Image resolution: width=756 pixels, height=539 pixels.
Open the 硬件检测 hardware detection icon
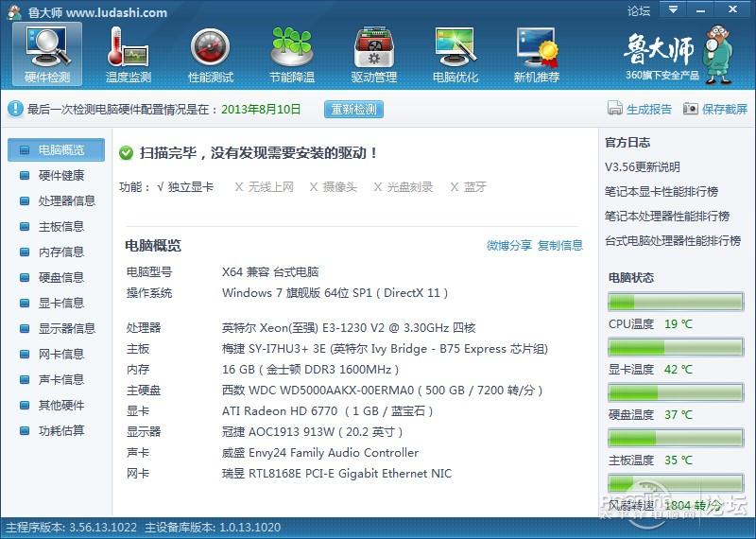pyautogui.click(x=47, y=54)
